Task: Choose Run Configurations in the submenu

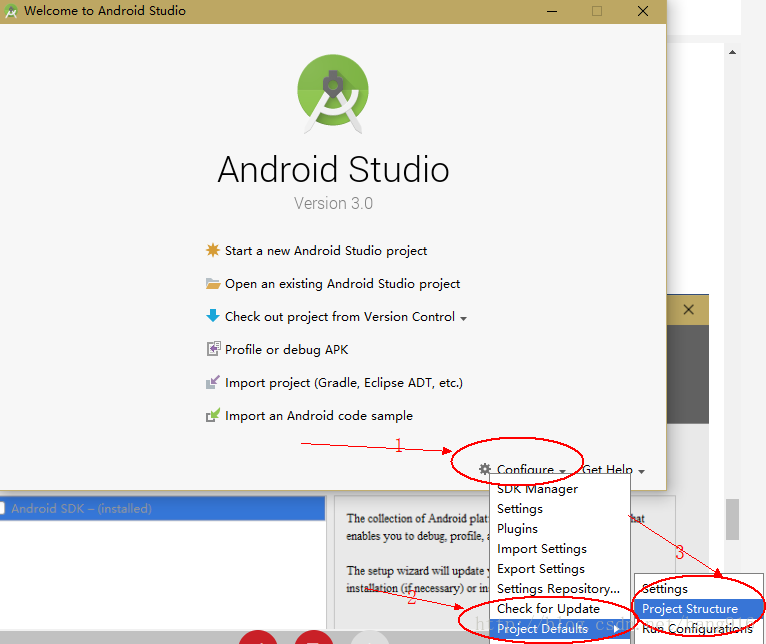Action: click(x=699, y=629)
